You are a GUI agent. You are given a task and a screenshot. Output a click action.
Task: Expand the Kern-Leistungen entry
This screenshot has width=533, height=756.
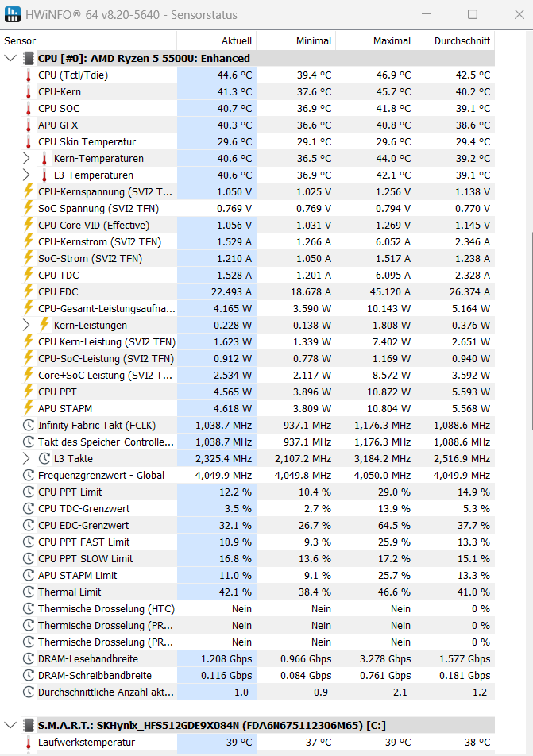click(26, 325)
